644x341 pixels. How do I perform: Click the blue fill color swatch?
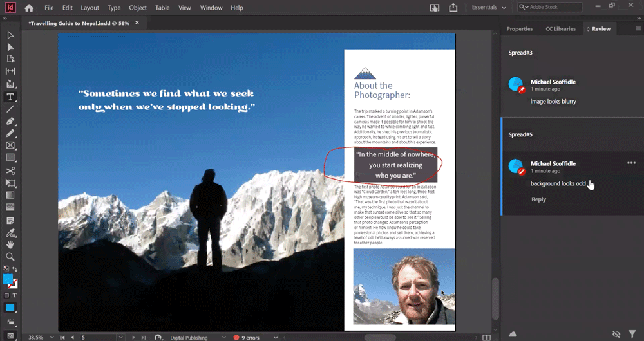pos(8,279)
